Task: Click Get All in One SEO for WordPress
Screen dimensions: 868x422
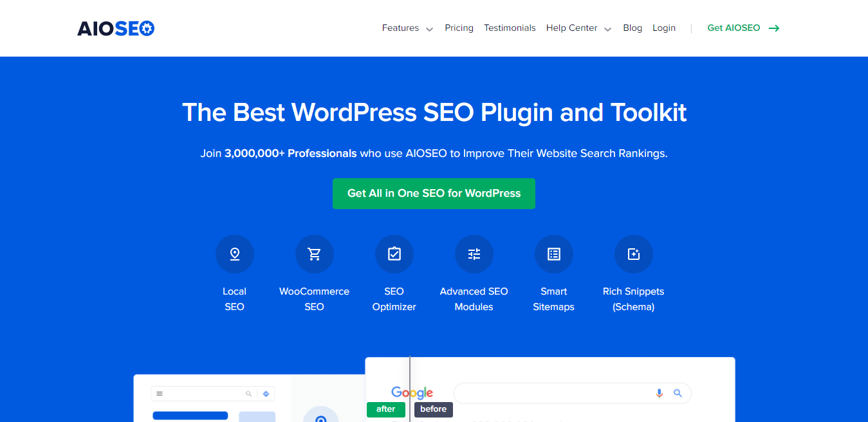Action: click(x=434, y=194)
